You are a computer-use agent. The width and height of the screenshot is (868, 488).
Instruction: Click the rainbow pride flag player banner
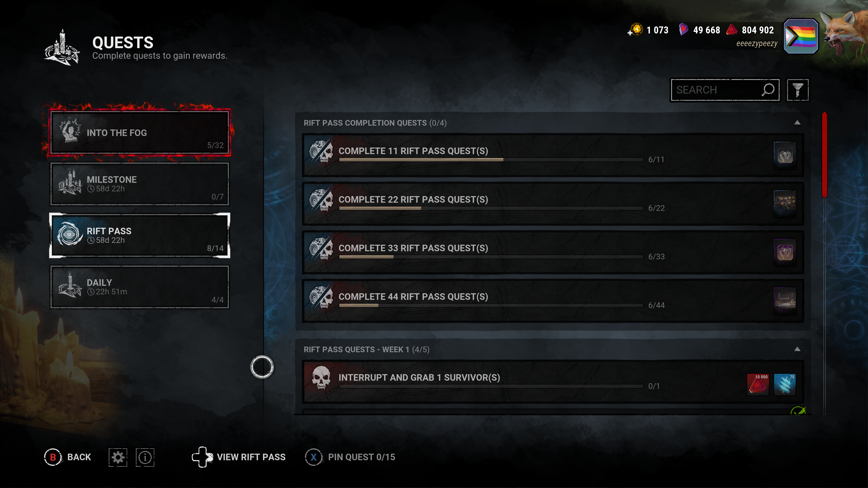(801, 36)
